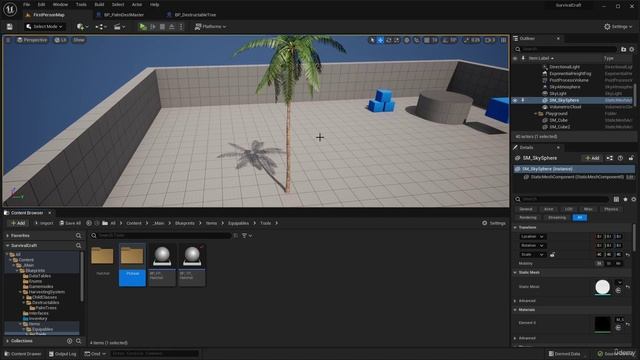This screenshot has height=360, width=640.
Task: Open the Actor menu
Action: [137, 4]
